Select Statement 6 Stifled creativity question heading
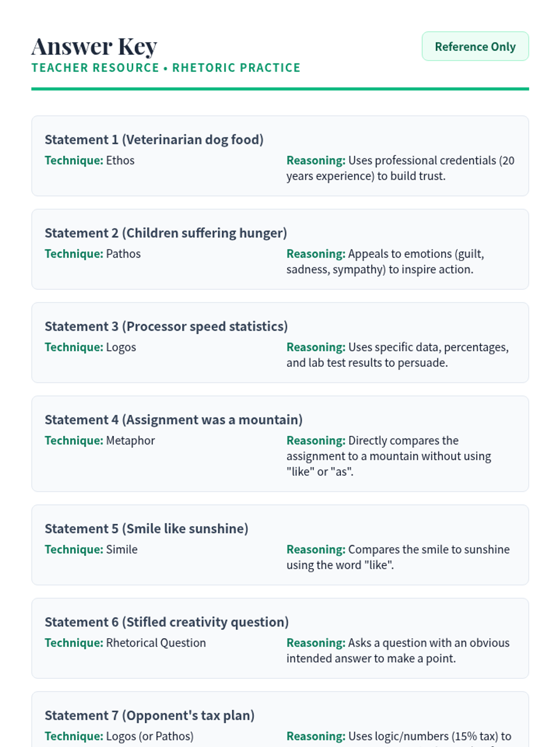Screen dimensions: 560x747 pyautogui.click(x=167, y=622)
